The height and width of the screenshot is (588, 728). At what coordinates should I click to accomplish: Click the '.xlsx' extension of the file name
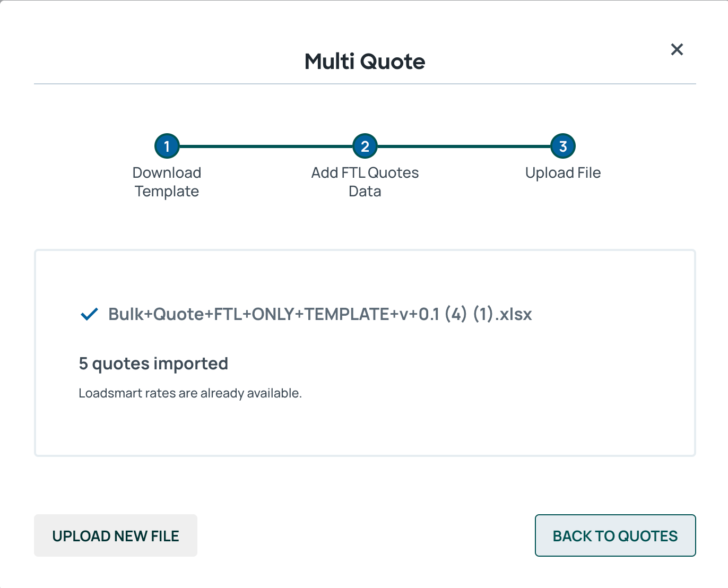pyautogui.click(x=513, y=314)
